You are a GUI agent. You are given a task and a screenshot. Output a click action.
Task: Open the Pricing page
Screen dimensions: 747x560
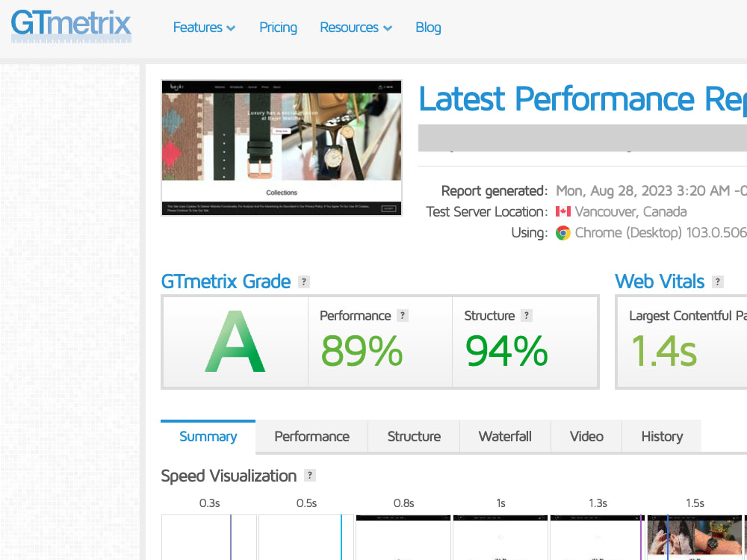coord(278,28)
